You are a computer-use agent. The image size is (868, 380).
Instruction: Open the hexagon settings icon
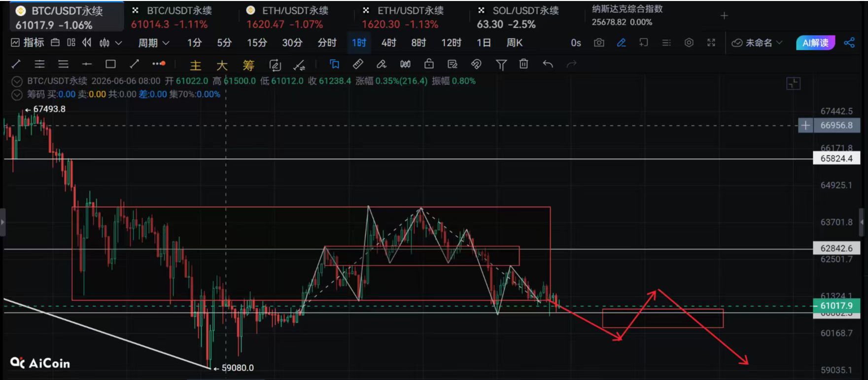[x=689, y=43]
